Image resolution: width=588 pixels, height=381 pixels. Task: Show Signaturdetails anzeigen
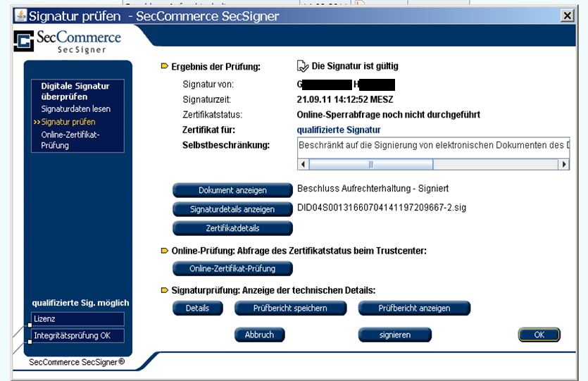(x=232, y=209)
